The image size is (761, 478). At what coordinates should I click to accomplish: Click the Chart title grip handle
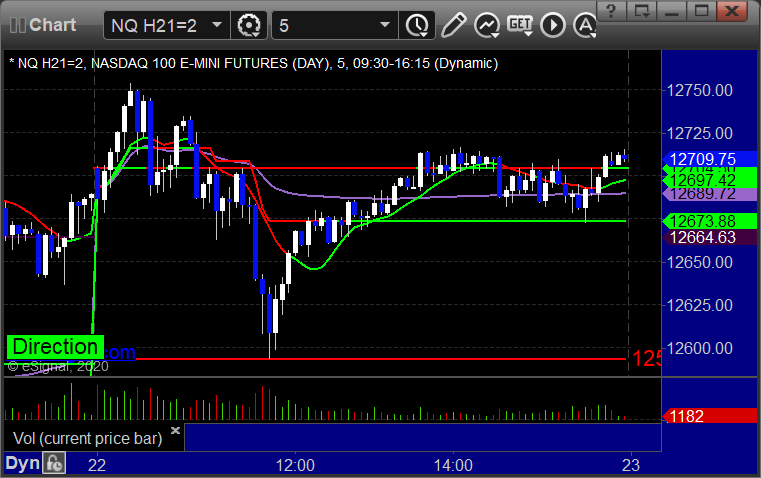[x=17, y=25]
